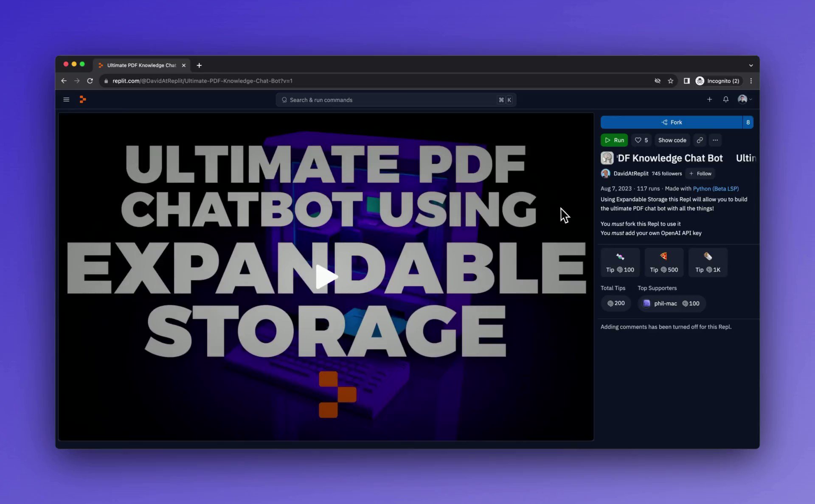Toggle the browser side panel
Viewport: 815px width, 504px height.
[686, 81]
